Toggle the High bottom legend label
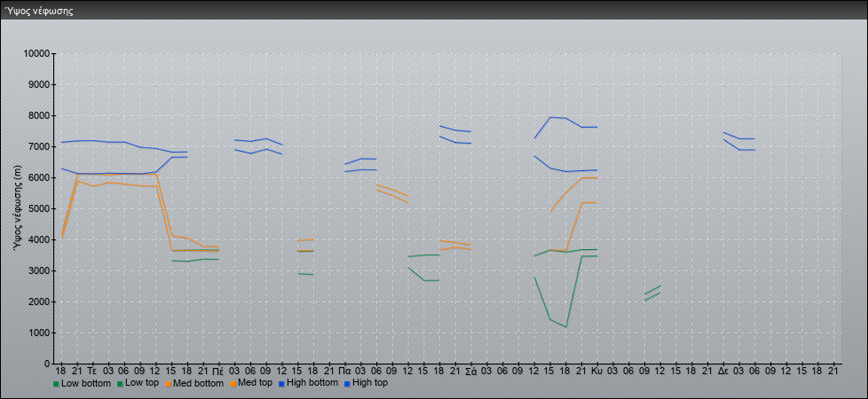Image resolution: width=868 pixels, height=399 pixels. point(312,383)
